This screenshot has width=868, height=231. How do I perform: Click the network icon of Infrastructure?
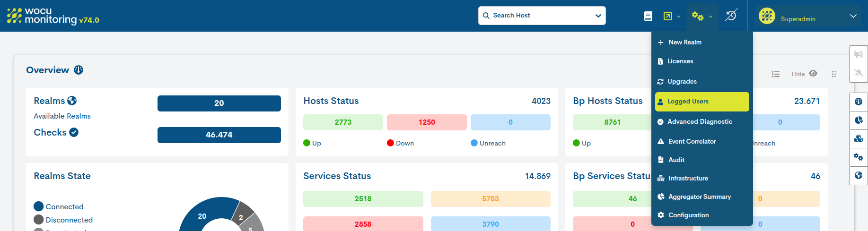[x=661, y=179]
